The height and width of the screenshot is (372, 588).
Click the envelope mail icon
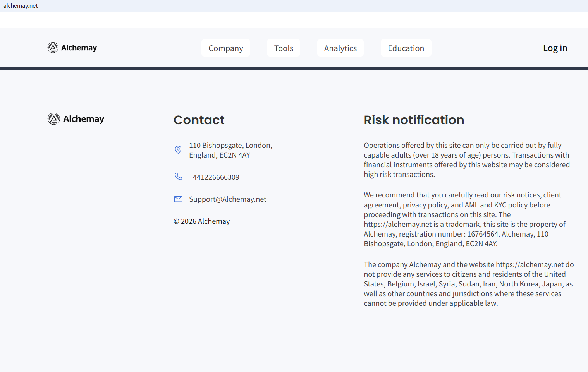178,199
